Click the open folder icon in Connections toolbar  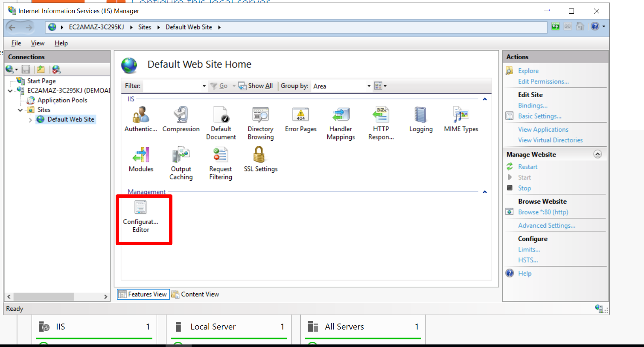click(41, 69)
